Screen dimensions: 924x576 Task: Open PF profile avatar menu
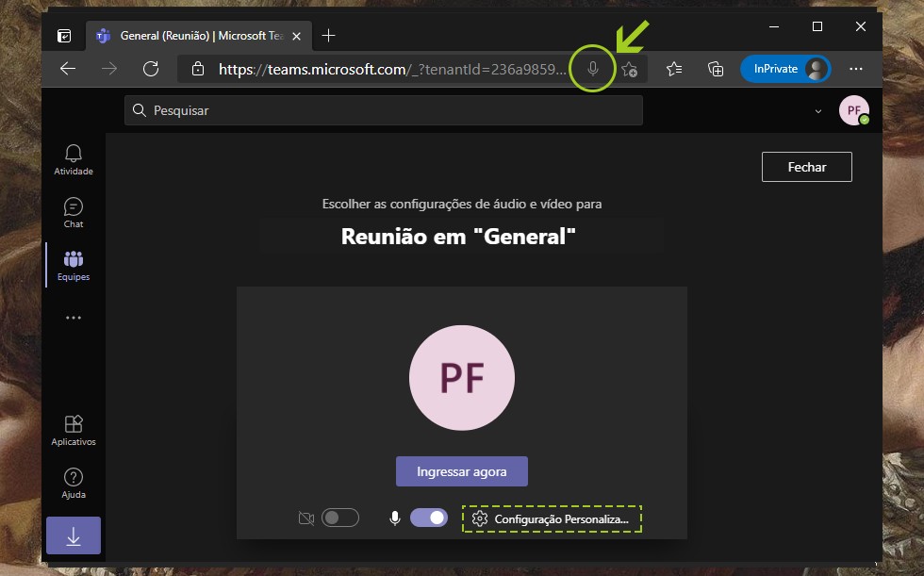tap(854, 110)
